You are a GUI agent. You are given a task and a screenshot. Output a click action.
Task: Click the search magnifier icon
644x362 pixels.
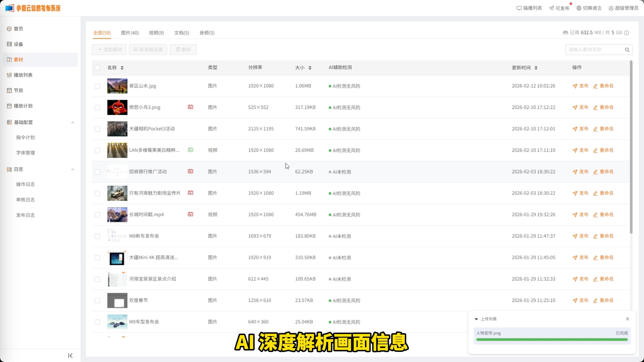tap(627, 50)
